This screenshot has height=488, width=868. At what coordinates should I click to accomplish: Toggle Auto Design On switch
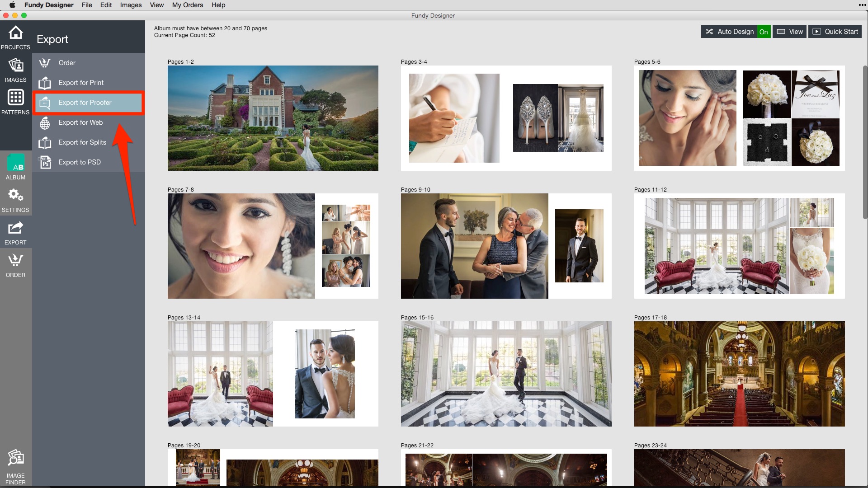tap(764, 32)
